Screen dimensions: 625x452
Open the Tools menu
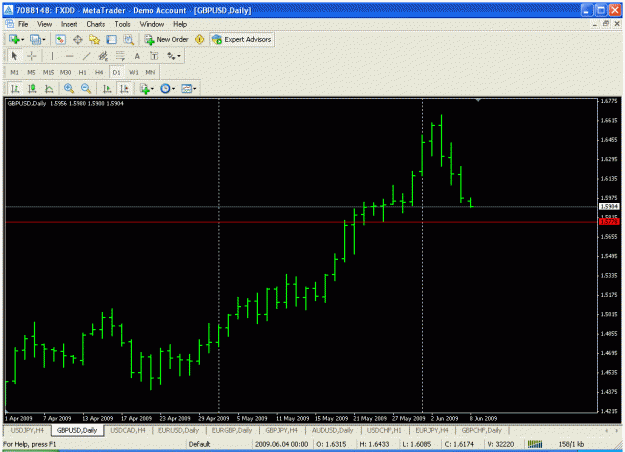coord(122,24)
